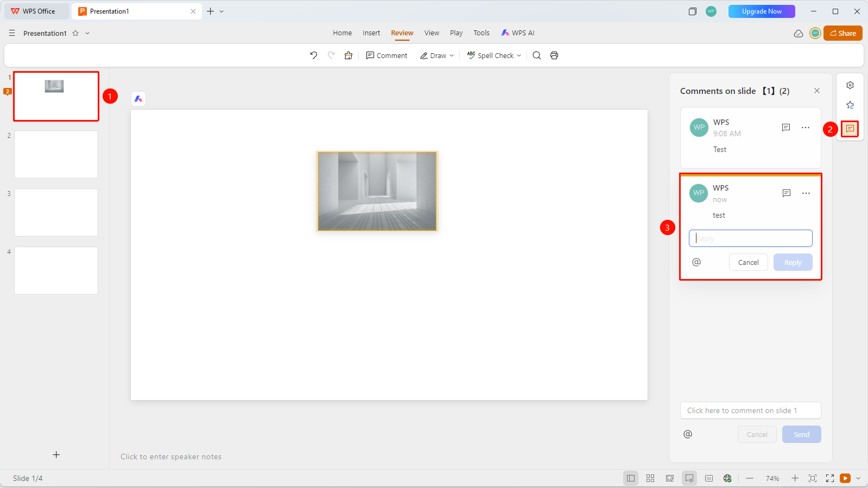Click Upgrade Now button

pos(762,11)
